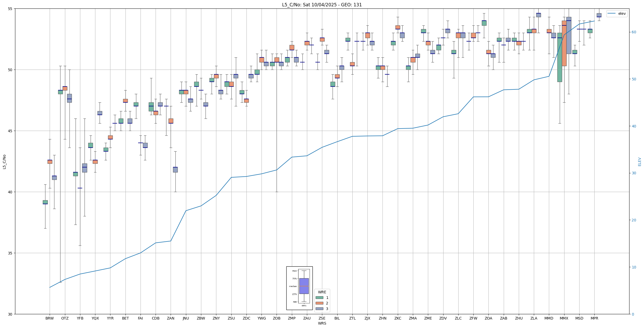
Task: Click the L5_C/No y-axis label
Action: tap(4, 162)
